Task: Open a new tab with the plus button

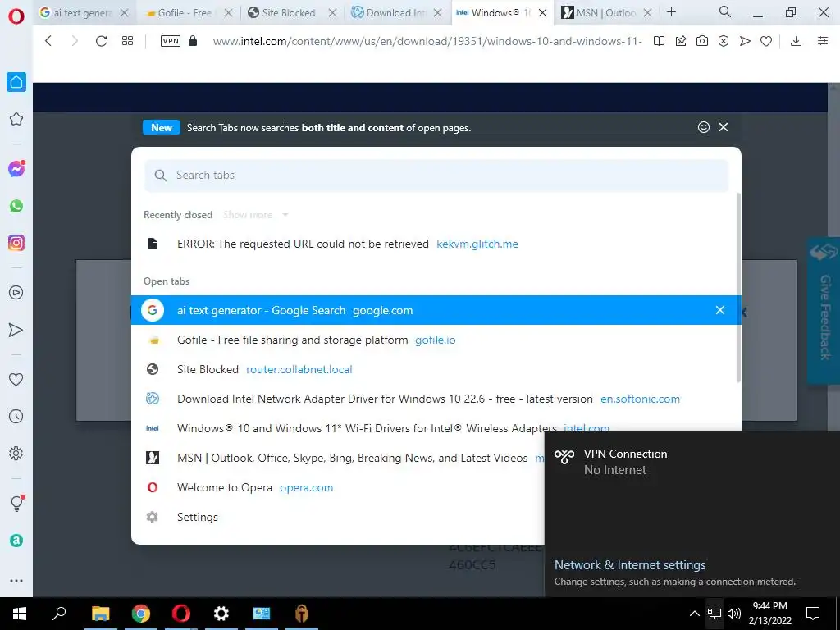Action: [x=671, y=11]
